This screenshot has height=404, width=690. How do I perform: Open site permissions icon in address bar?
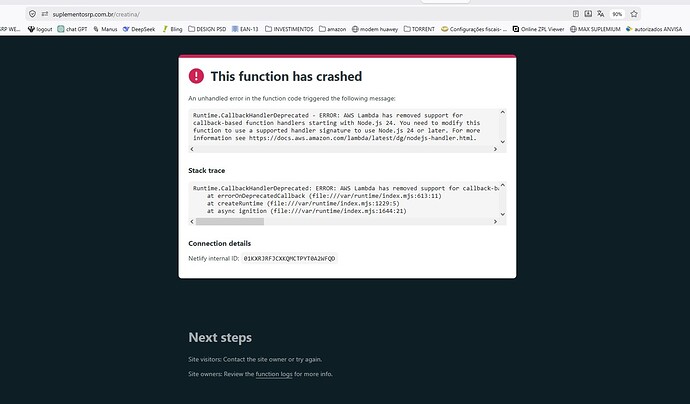44,14
